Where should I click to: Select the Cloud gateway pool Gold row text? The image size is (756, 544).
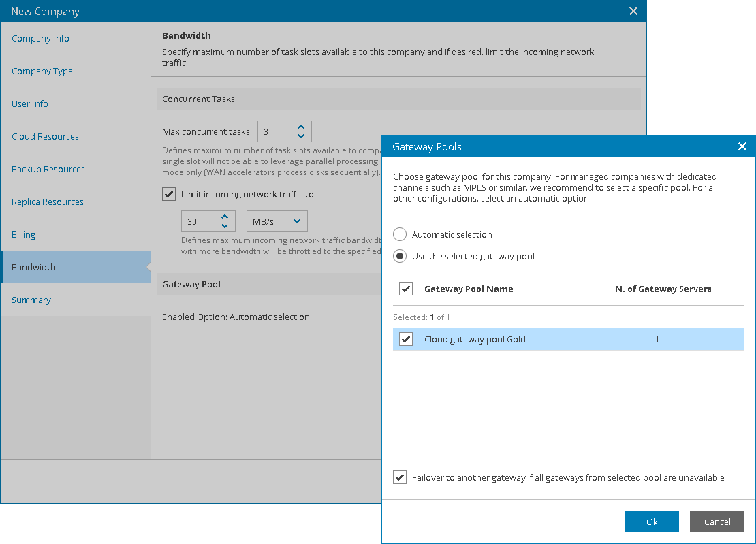[475, 339]
